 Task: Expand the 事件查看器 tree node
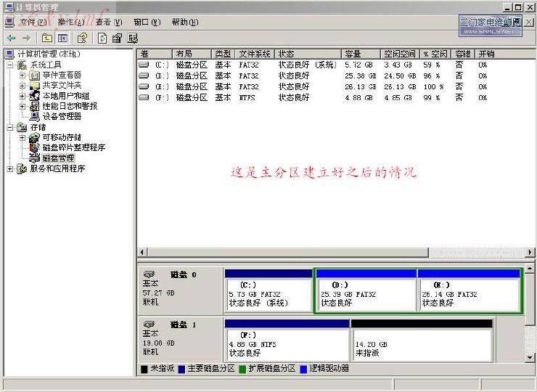pos(22,75)
